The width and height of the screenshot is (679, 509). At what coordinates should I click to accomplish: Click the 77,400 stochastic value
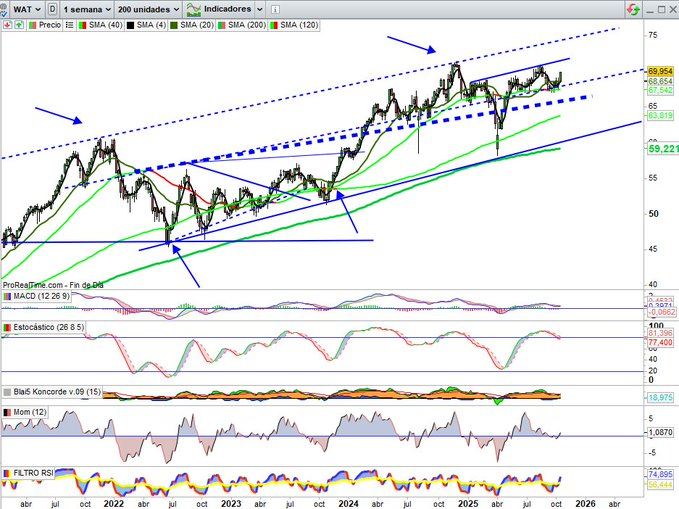point(660,343)
